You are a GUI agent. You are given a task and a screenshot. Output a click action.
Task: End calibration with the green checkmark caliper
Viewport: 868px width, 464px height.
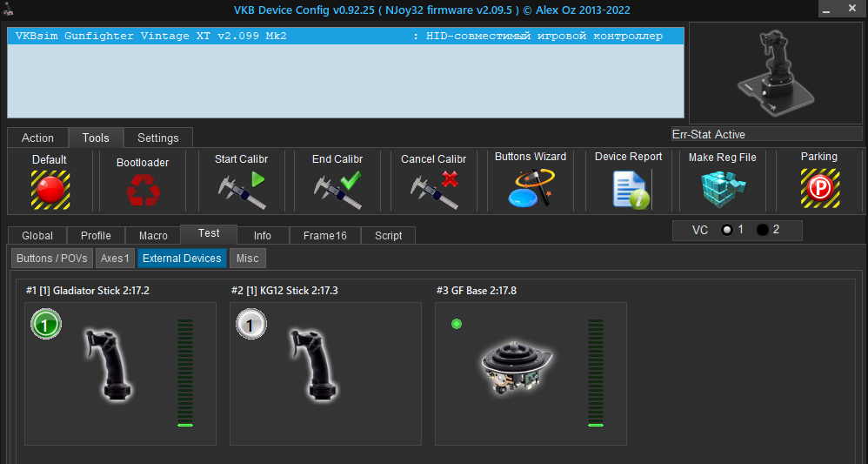pyautogui.click(x=337, y=190)
